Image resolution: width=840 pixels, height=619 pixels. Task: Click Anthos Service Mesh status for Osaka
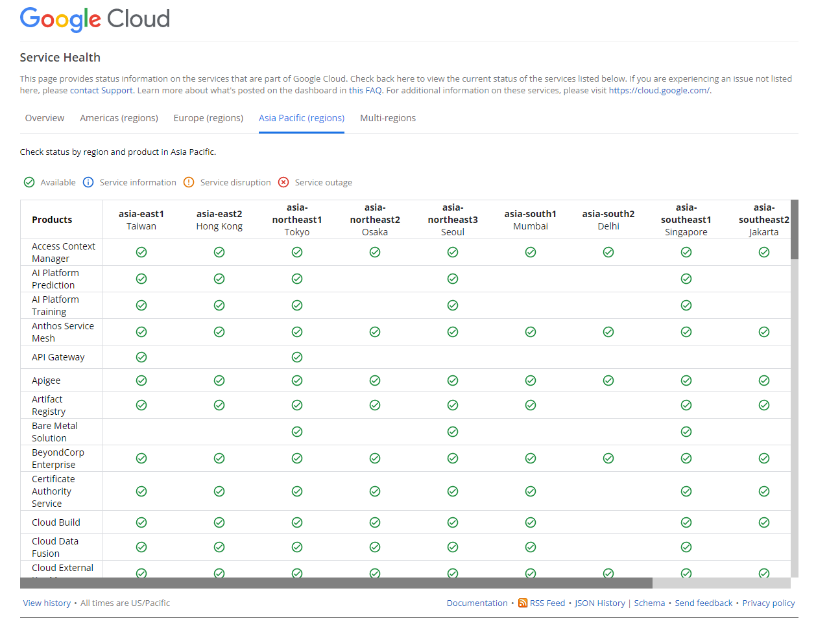(x=375, y=332)
